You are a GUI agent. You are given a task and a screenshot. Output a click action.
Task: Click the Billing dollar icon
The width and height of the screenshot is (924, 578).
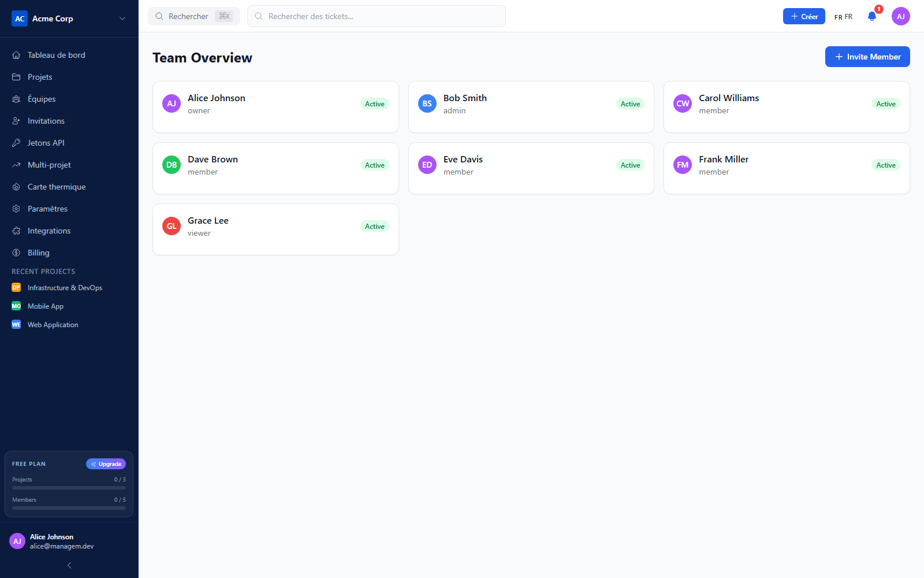16,253
